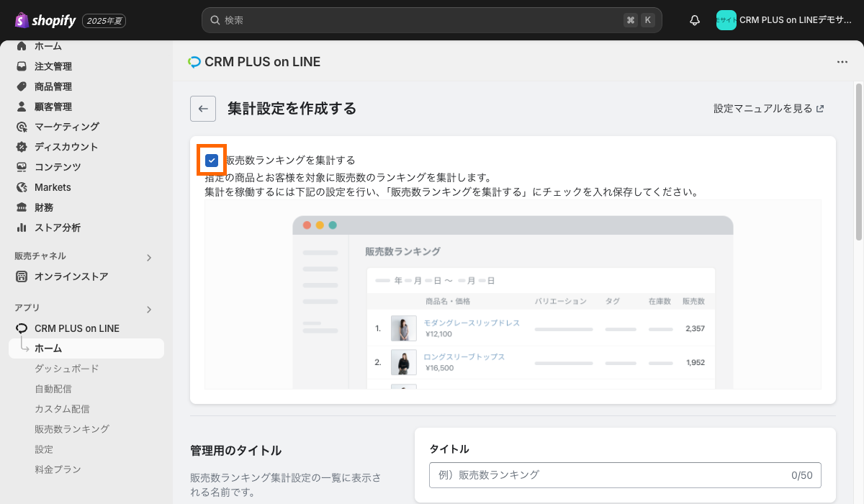Select 設定 under CRM PLUS
The image size is (864, 504).
point(44,449)
